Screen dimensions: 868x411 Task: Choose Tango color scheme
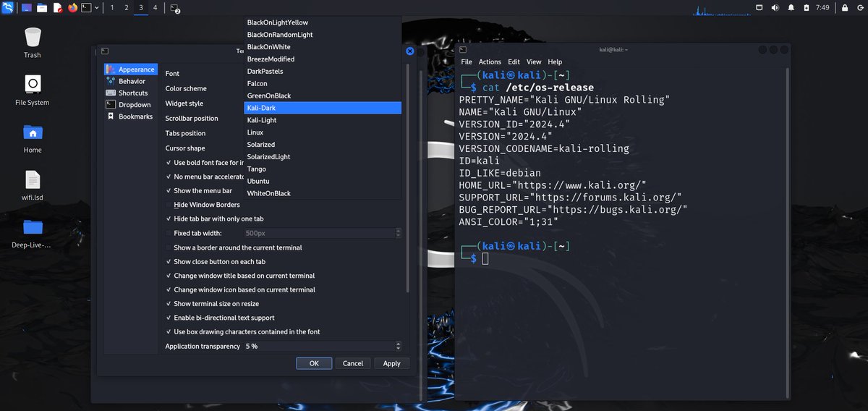click(323, 169)
